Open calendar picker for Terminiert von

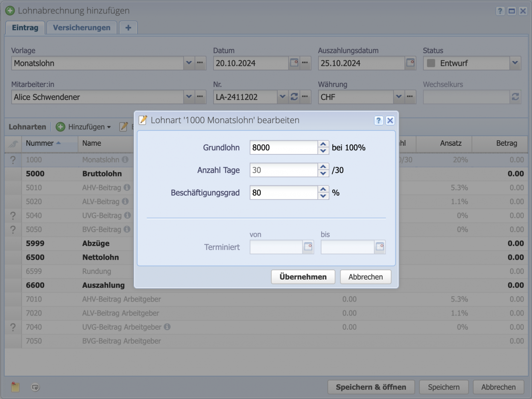pos(308,247)
